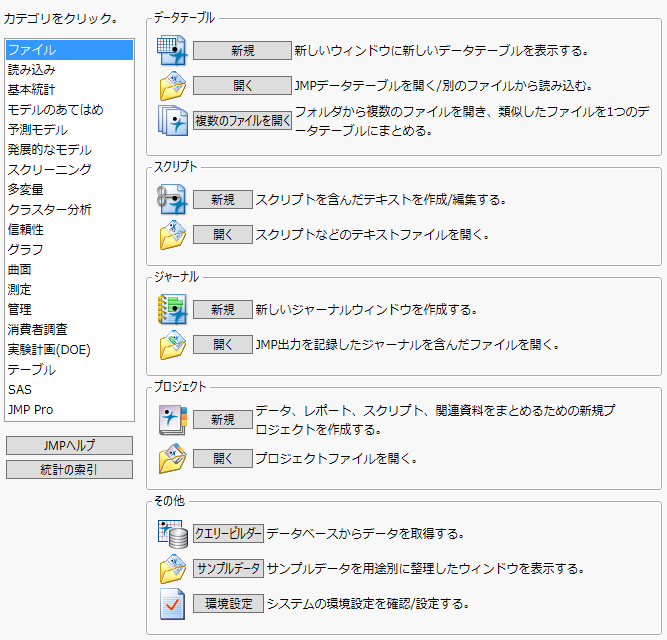Click 新規 button in プロジェクト section

click(223, 420)
